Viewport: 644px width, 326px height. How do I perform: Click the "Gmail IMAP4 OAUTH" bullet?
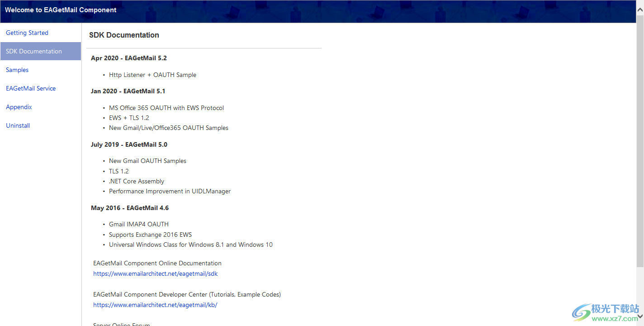(x=139, y=224)
